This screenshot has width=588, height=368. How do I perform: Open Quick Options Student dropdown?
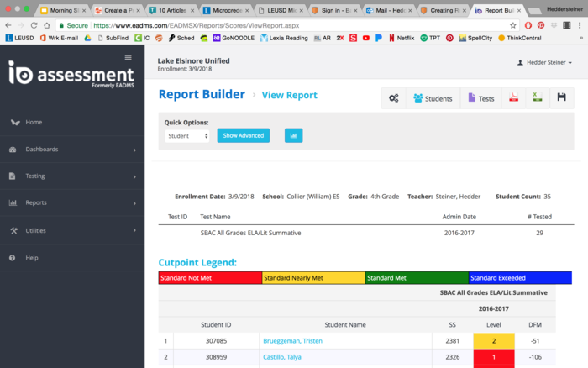pyautogui.click(x=187, y=136)
